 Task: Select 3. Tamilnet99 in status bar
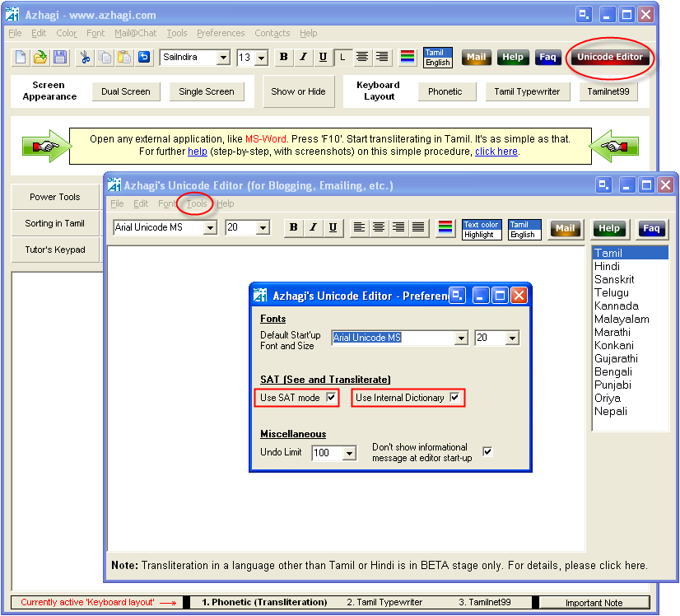pyautogui.click(x=485, y=602)
